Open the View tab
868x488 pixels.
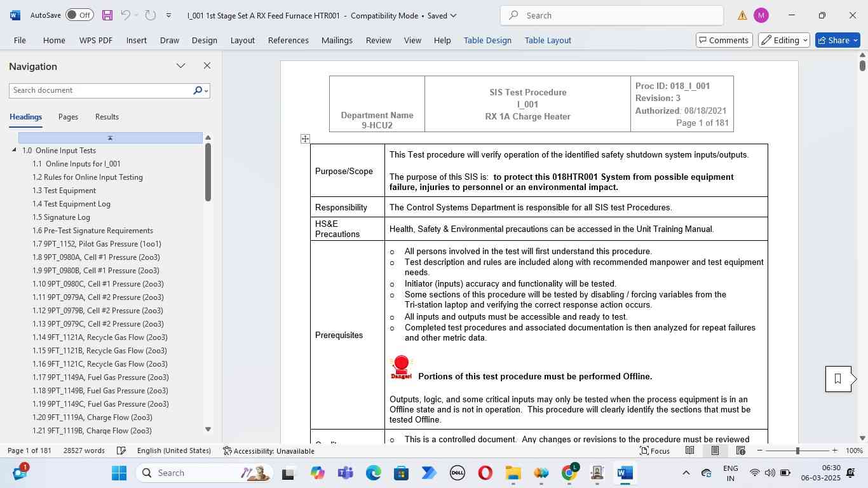point(412,40)
